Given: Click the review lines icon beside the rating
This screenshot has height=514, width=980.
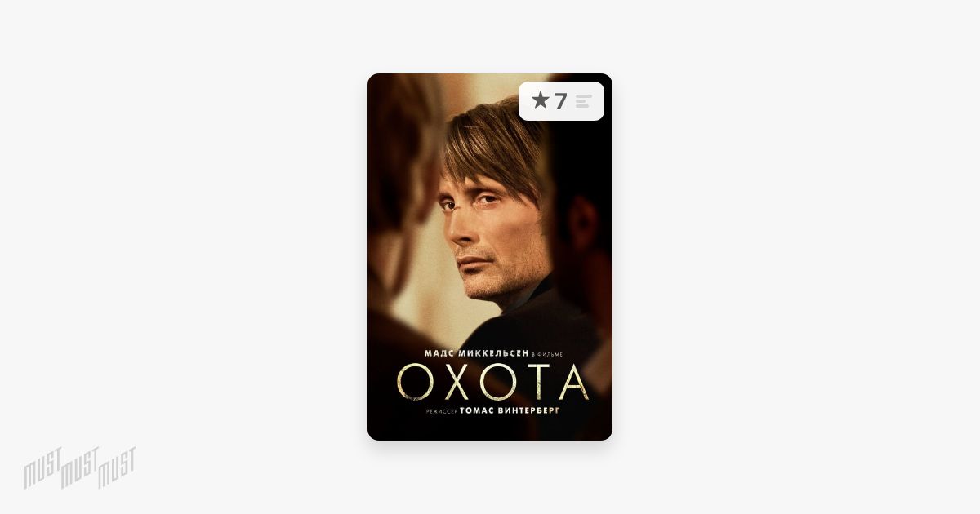Looking at the screenshot, I should (583, 101).
